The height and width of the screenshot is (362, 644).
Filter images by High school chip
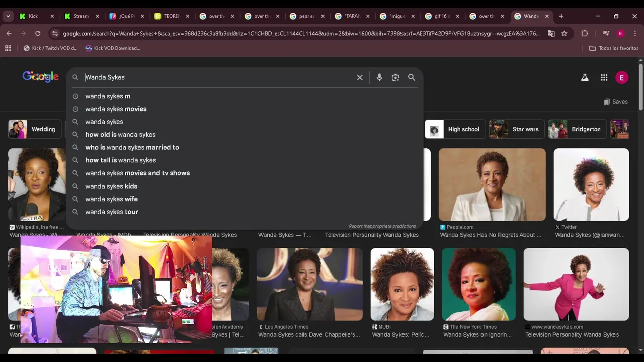[x=455, y=129]
